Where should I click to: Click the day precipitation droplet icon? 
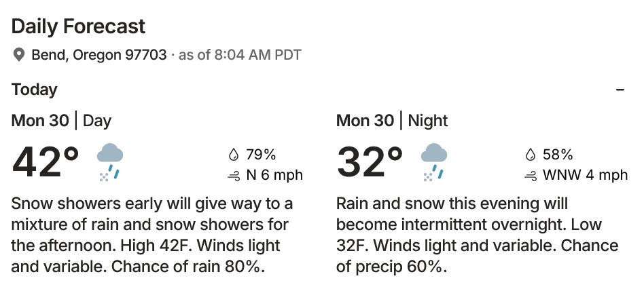(x=234, y=155)
